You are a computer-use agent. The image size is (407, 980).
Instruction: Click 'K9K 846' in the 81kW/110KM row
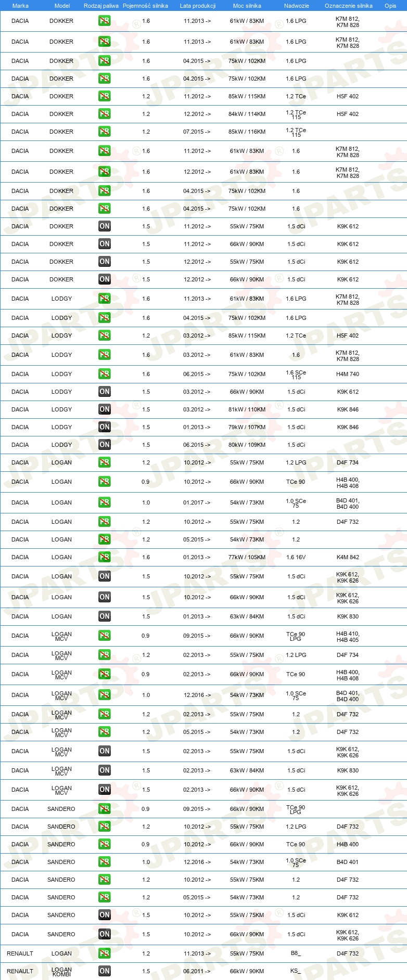tap(348, 409)
